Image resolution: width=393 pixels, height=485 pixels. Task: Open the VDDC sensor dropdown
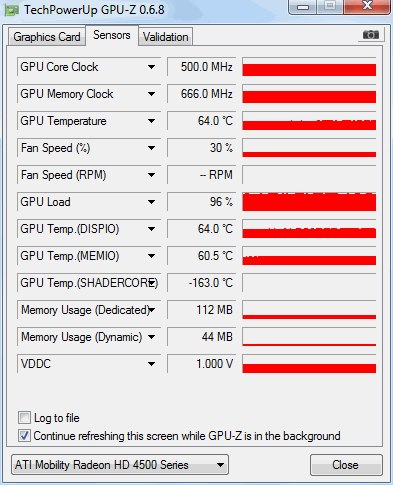coord(151,364)
